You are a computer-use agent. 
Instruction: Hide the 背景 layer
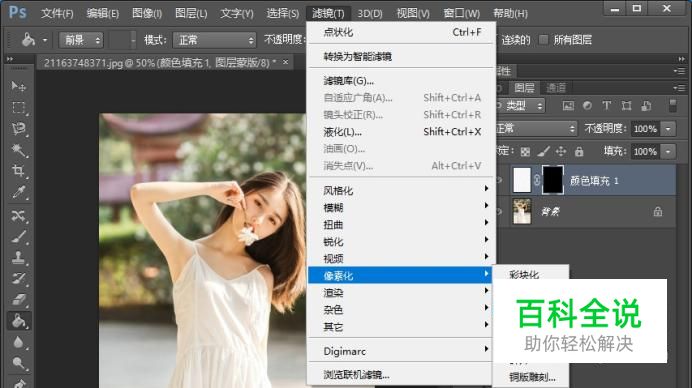point(500,212)
